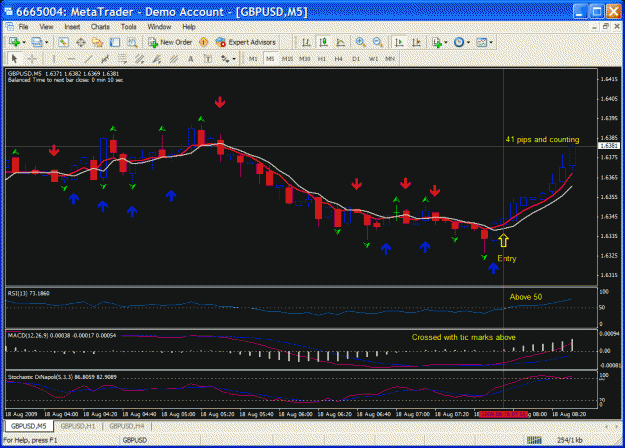Show the Market Watch window
Viewport: 625px width, 448px height.
coord(63,42)
